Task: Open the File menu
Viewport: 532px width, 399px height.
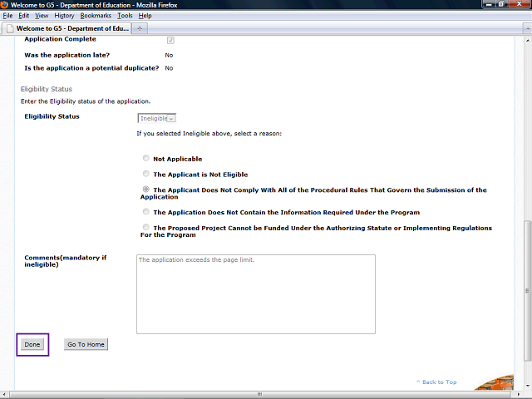Action: coord(7,16)
